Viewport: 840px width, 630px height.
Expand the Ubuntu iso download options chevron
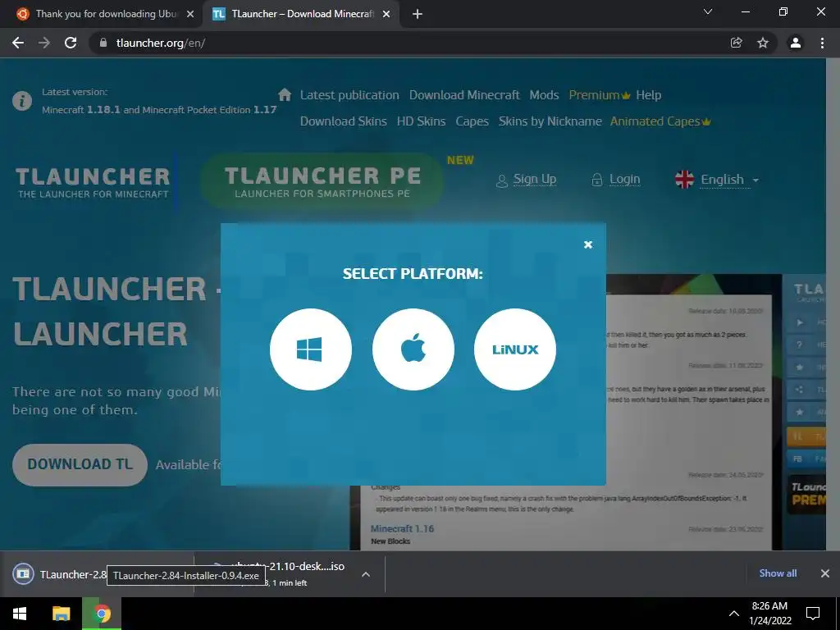[x=366, y=574]
